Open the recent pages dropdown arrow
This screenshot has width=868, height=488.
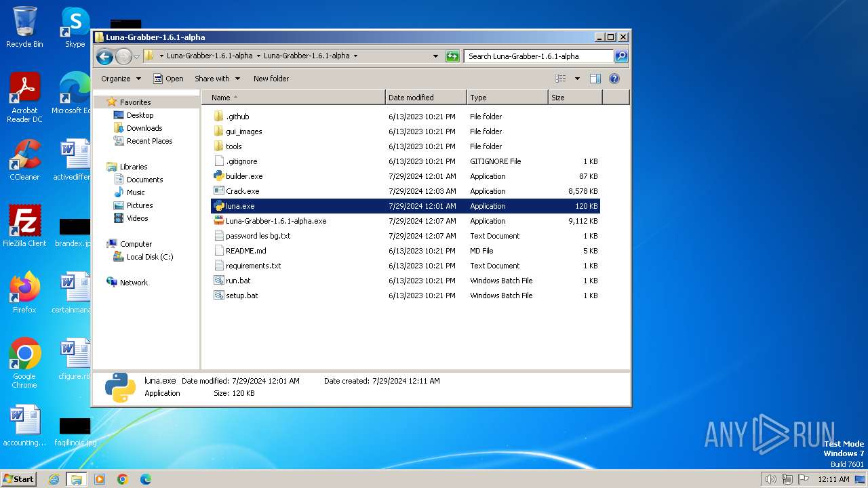136,56
